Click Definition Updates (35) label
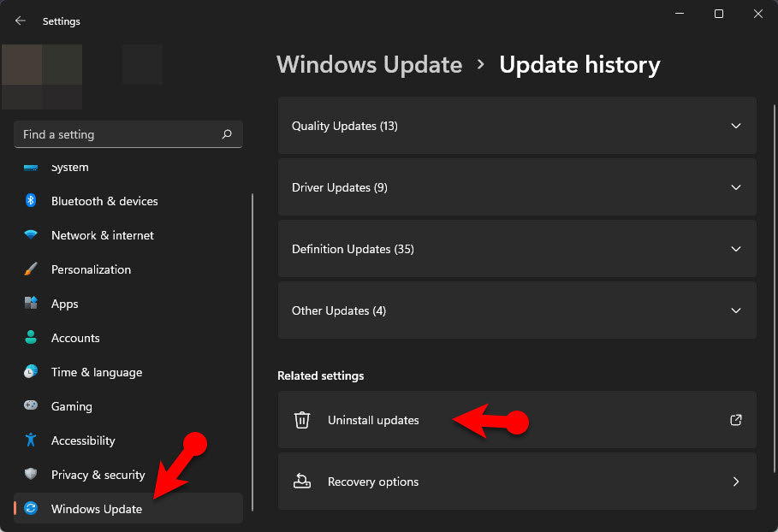The height and width of the screenshot is (532, 778). point(353,249)
